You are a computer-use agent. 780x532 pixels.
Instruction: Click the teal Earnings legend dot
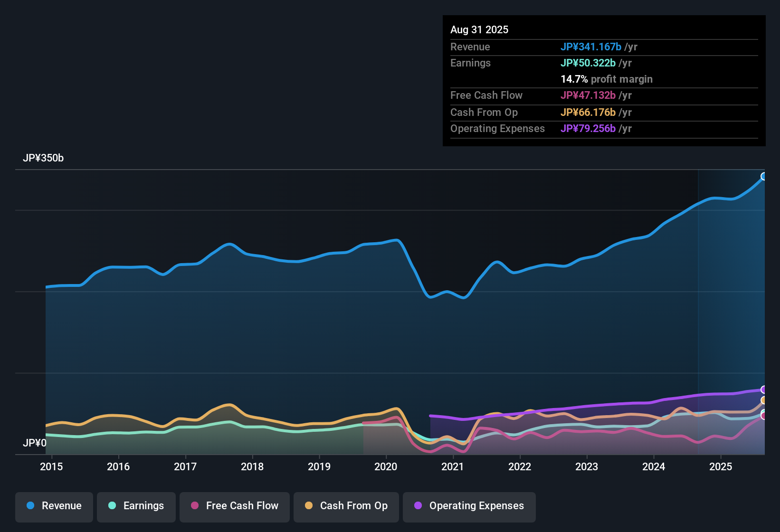113,506
